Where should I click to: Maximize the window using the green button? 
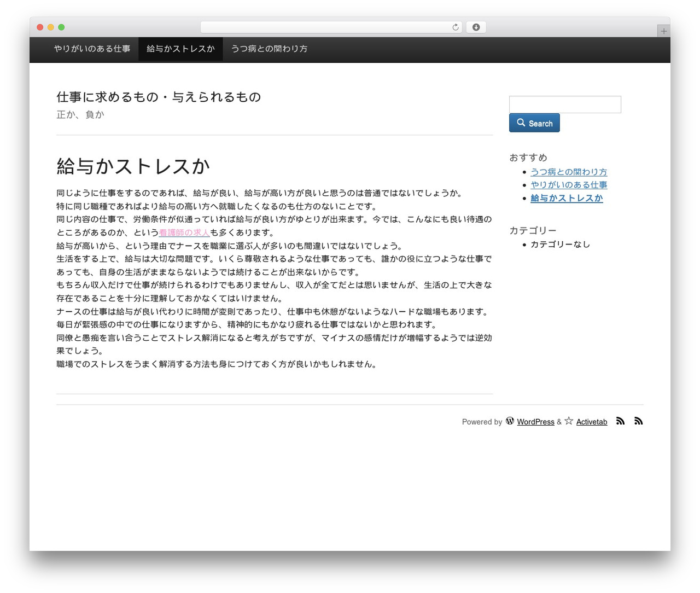click(61, 27)
